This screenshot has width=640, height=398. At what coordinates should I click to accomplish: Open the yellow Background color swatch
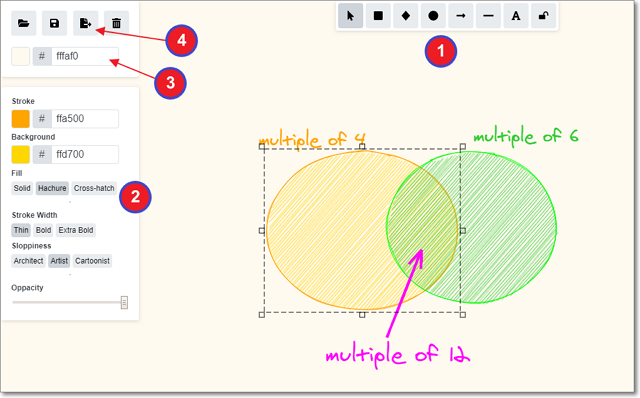(20, 155)
